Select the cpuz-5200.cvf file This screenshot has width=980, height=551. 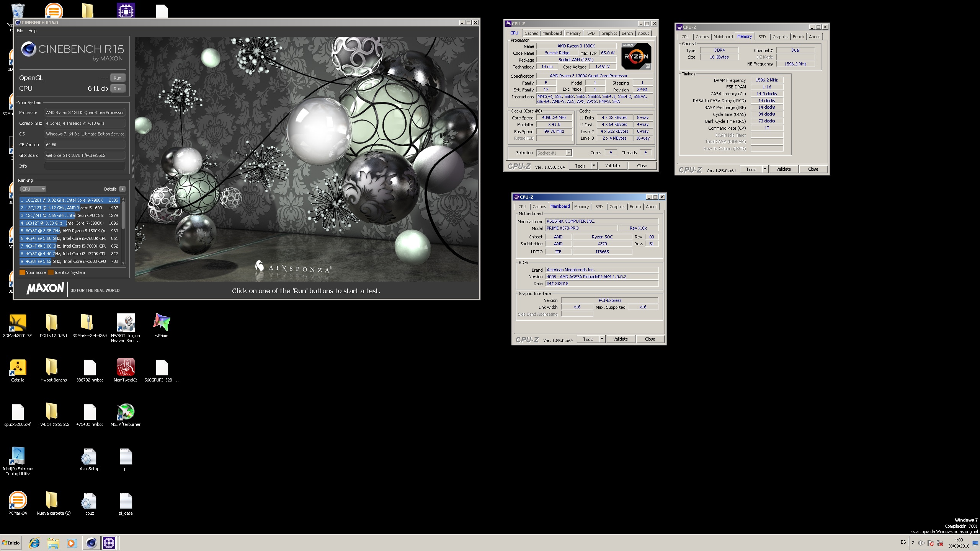click(18, 414)
